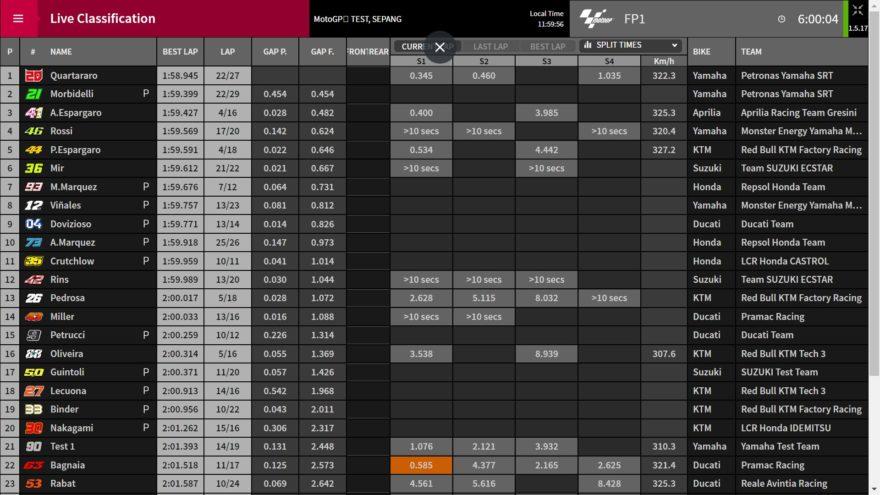880x495 pixels.
Task: Click Rossi's number 46 badge
Action: (34, 131)
